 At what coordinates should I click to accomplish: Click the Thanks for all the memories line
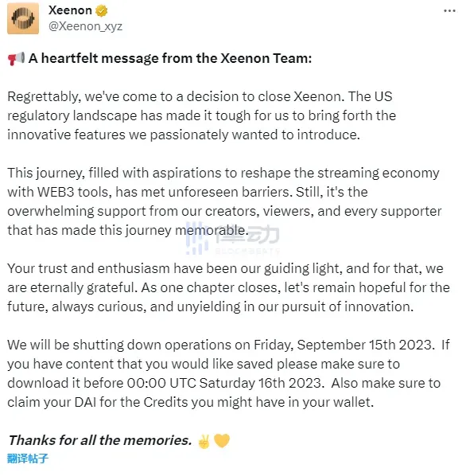(x=100, y=440)
